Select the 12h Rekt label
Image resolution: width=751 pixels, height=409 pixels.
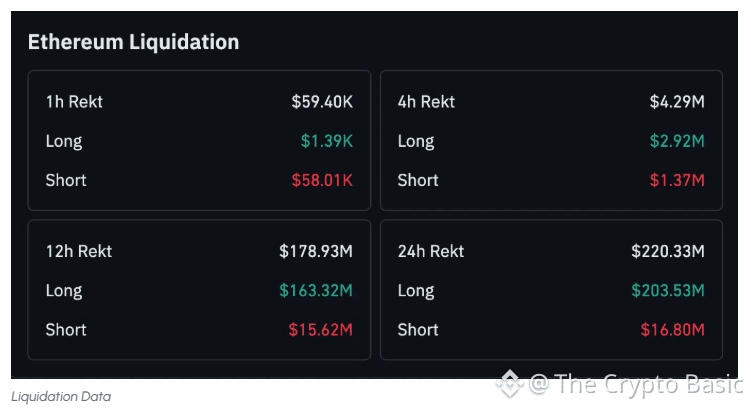coord(79,251)
